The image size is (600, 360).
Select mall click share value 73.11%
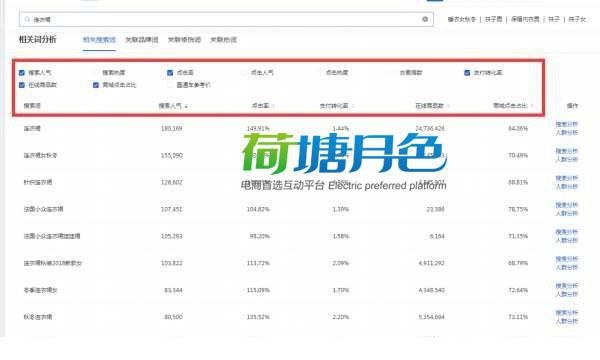(518, 317)
